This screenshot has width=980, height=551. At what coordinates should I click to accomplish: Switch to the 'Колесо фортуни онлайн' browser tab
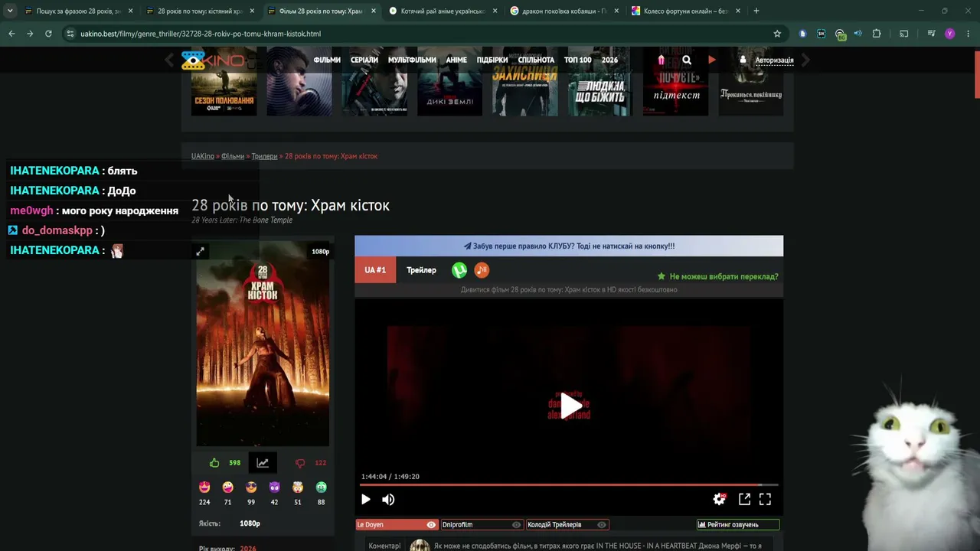[685, 11]
